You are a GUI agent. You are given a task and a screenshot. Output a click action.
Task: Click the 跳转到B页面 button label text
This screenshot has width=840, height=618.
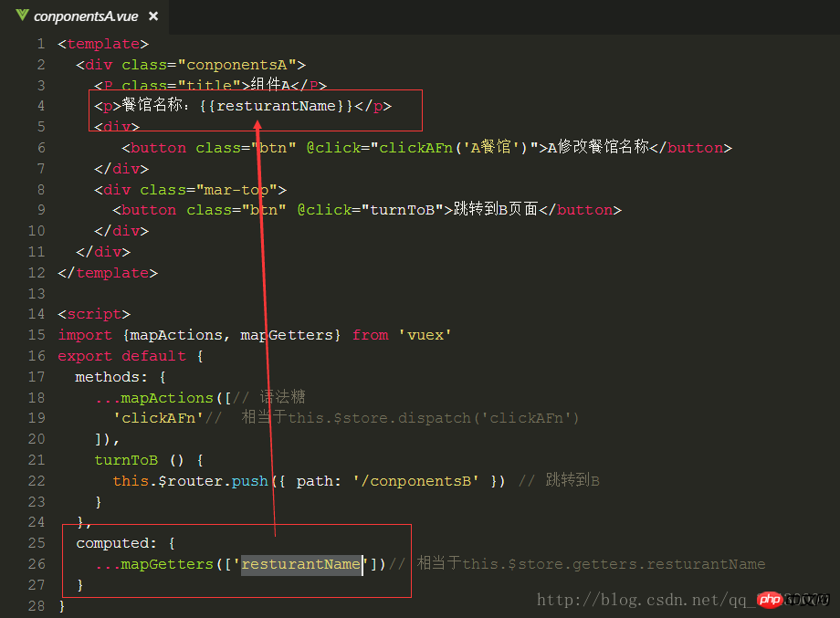(x=496, y=209)
